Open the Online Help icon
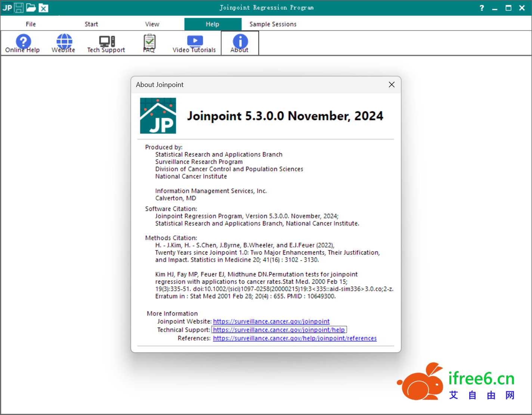This screenshot has width=532, height=415. (x=23, y=42)
